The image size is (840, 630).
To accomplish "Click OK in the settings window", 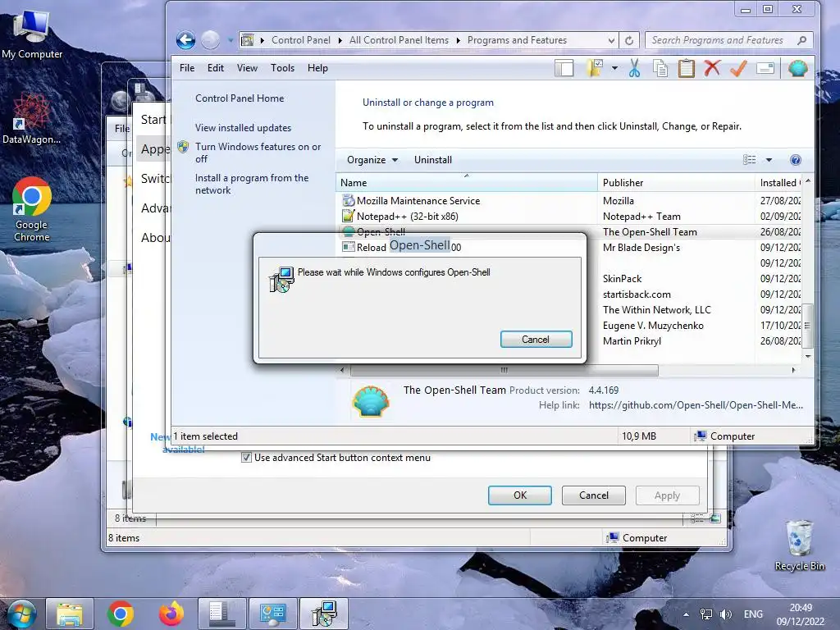I will coord(519,495).
